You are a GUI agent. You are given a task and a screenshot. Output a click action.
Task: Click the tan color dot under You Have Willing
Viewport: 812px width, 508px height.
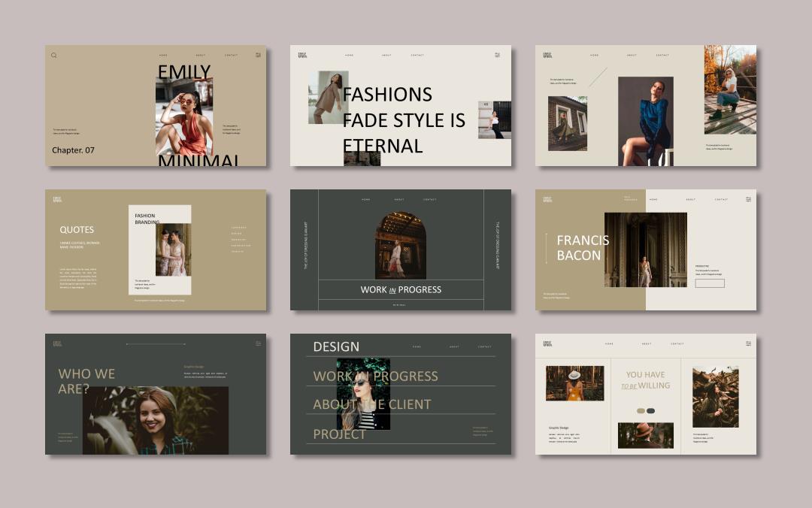[x=641, y=411]
